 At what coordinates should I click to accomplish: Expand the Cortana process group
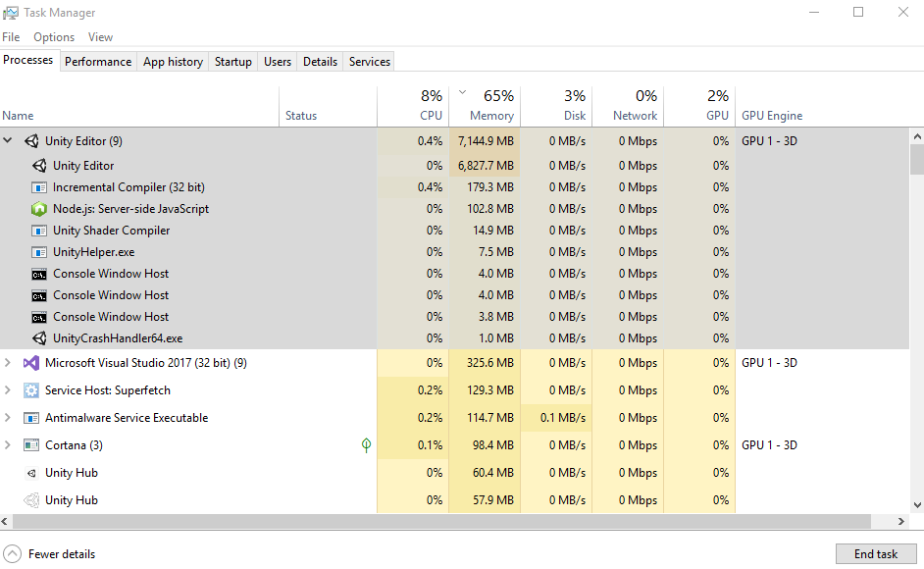tap(8, 444)
